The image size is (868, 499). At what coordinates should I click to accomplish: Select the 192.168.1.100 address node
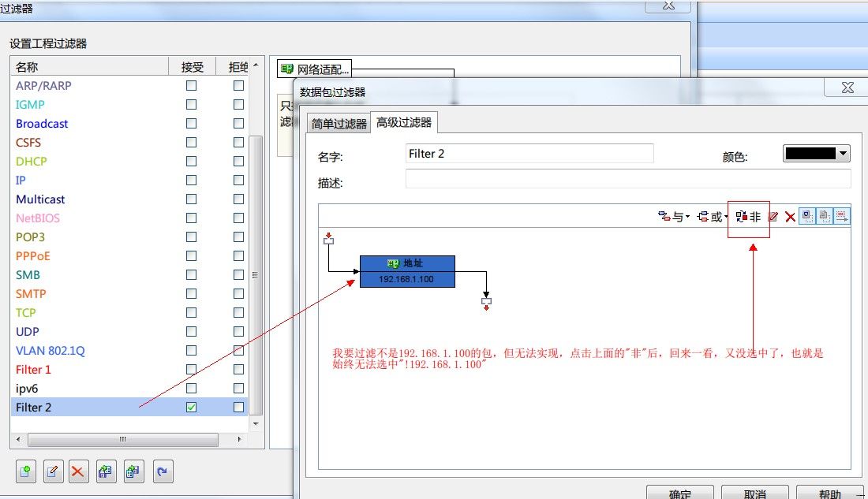[x=406, y=272]
